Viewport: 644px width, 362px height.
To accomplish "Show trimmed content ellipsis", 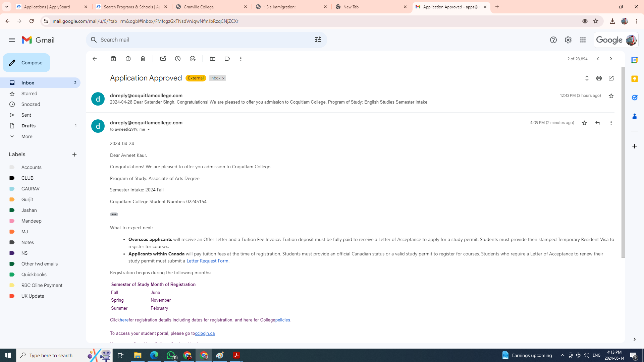I will 114,215.
